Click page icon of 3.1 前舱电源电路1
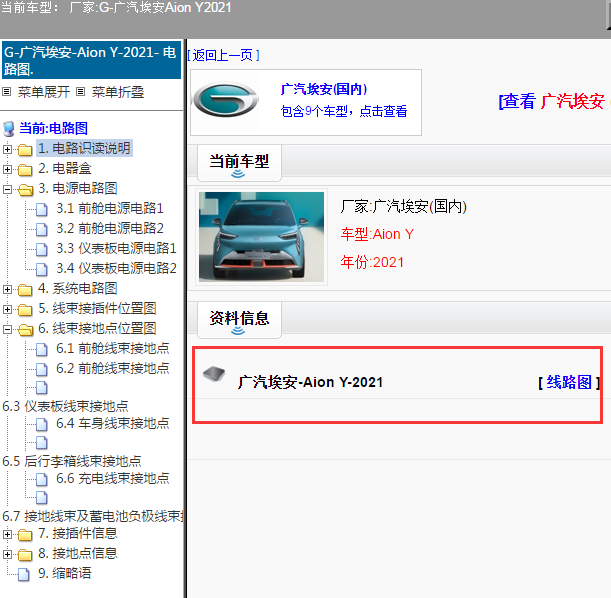 coord(42,209)
